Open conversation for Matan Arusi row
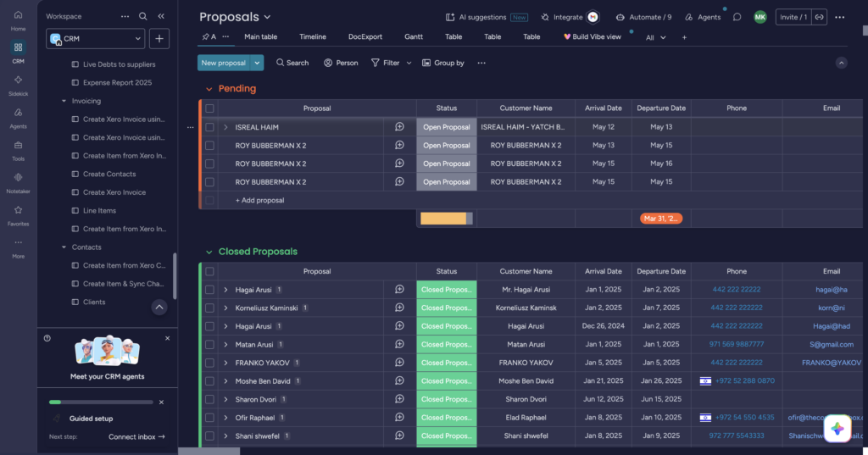 point(399,344)
